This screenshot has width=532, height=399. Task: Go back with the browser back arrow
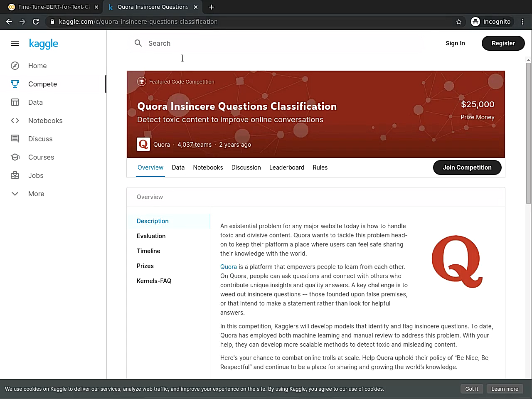click(9, 22)
